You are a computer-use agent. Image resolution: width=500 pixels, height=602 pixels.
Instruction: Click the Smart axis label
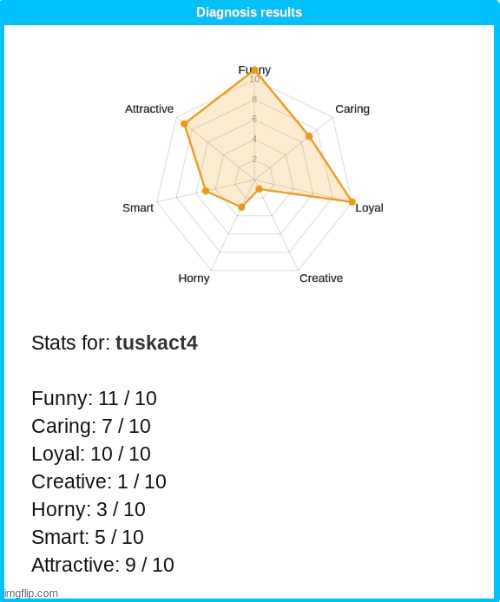click(137, 208)
